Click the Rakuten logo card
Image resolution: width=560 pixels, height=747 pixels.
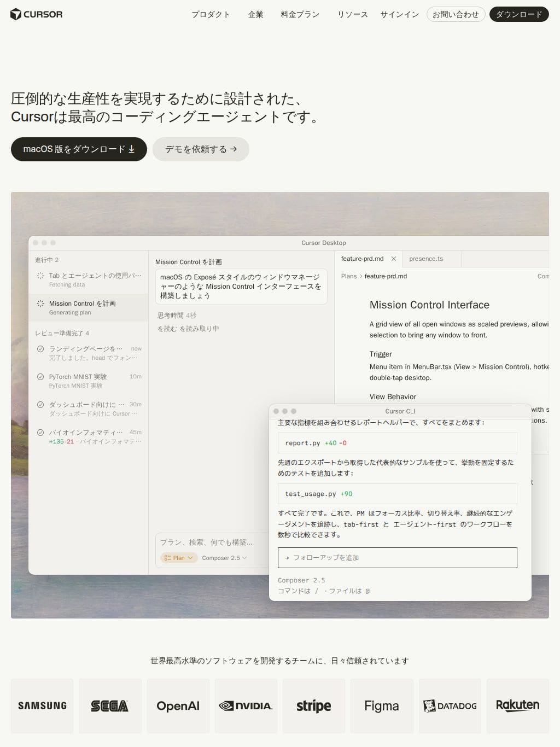click(518, 706)
